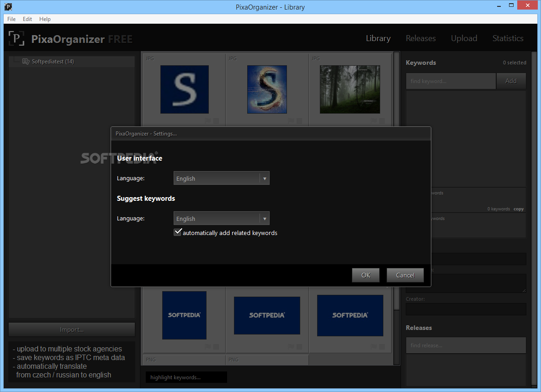
Task: Click square marker under sandy S artwork thumbnail
Action: pyautogui.click(x=299, y=120)
